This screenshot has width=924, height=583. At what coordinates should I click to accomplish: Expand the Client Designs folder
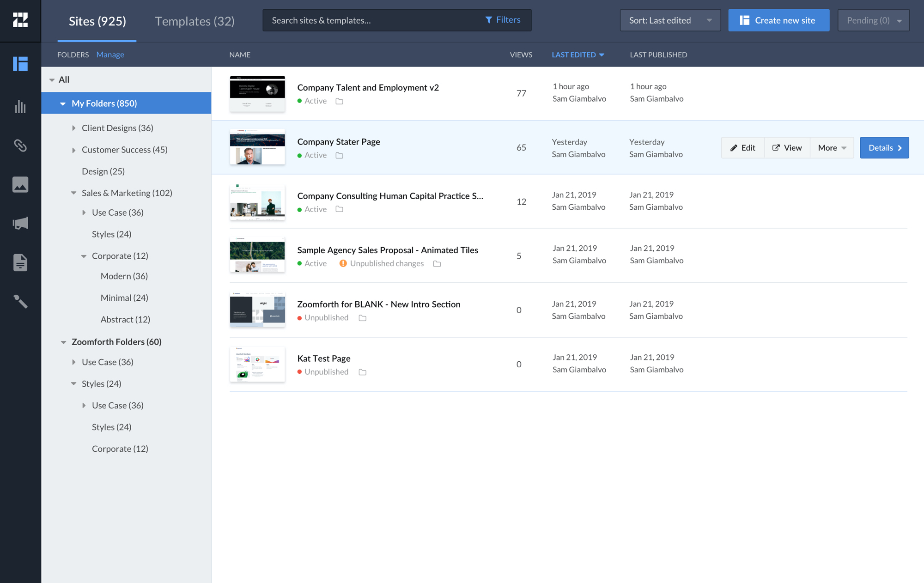74,128
